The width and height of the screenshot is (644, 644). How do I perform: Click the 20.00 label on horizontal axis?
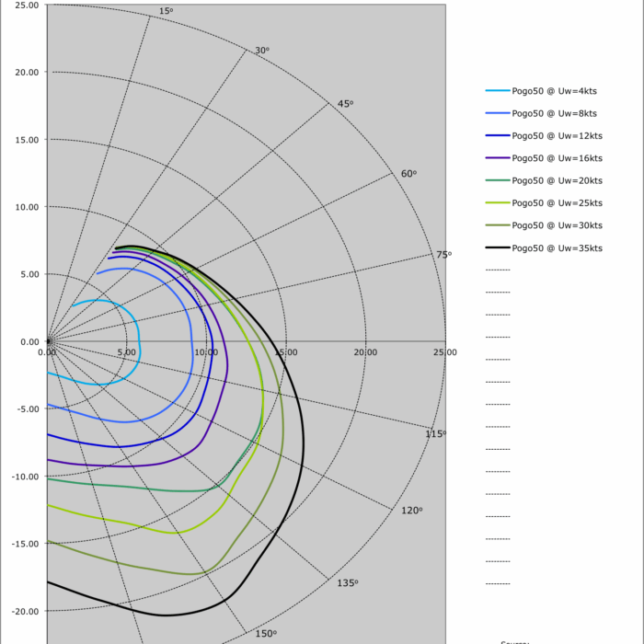[365, 352]
